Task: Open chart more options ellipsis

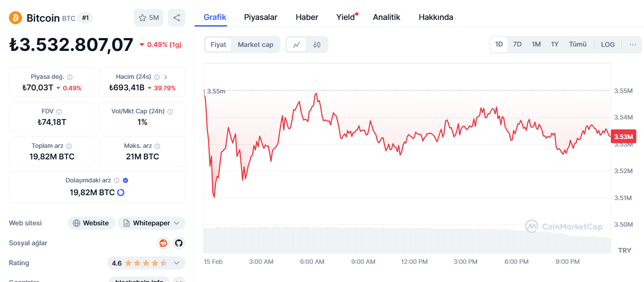Action: point(632,45)
